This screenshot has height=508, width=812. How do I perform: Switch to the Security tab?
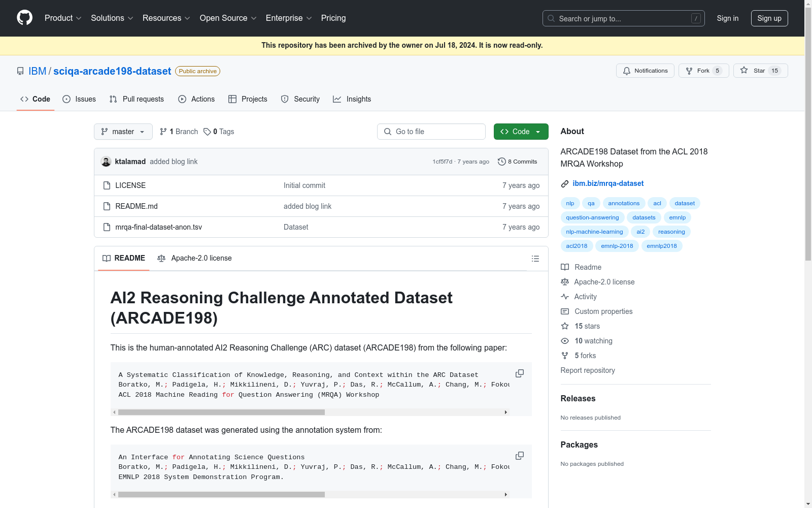point(300,99)
